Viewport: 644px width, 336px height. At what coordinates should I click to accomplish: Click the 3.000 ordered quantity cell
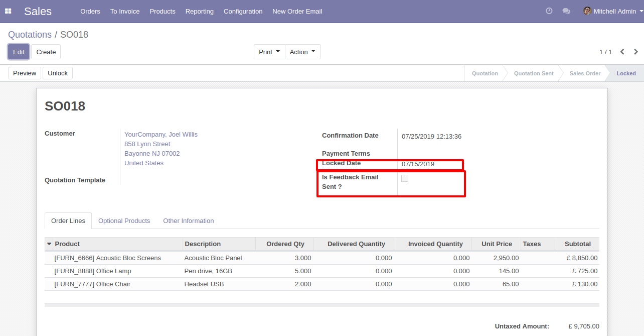284,258
